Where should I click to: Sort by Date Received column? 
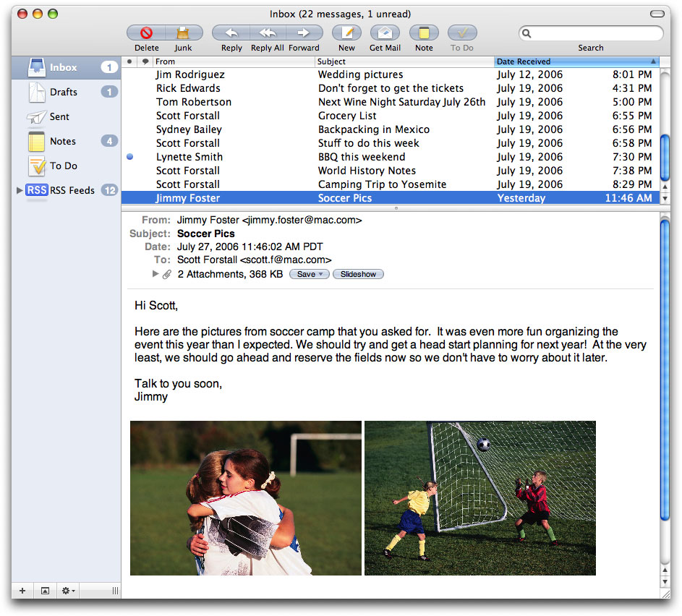click(576, 61)
